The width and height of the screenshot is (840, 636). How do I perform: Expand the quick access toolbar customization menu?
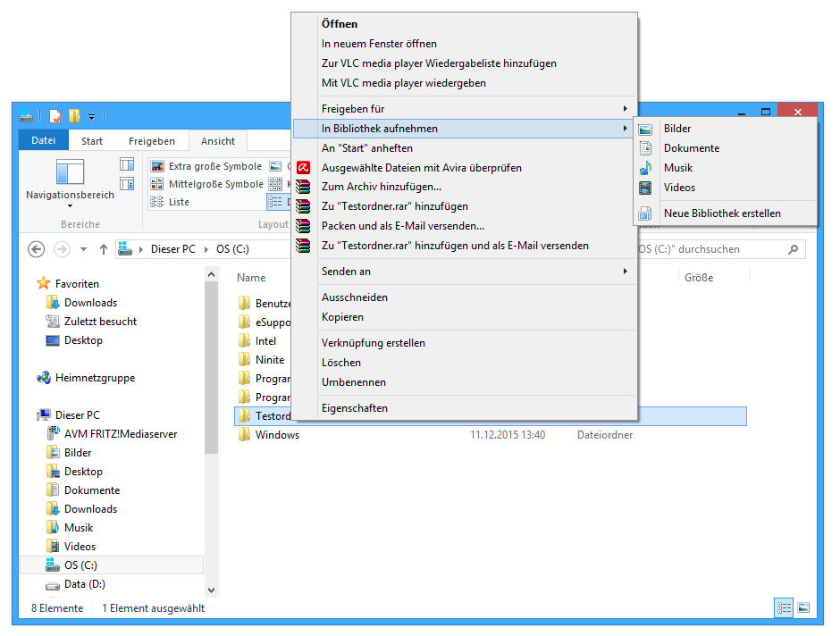point(91,115)
